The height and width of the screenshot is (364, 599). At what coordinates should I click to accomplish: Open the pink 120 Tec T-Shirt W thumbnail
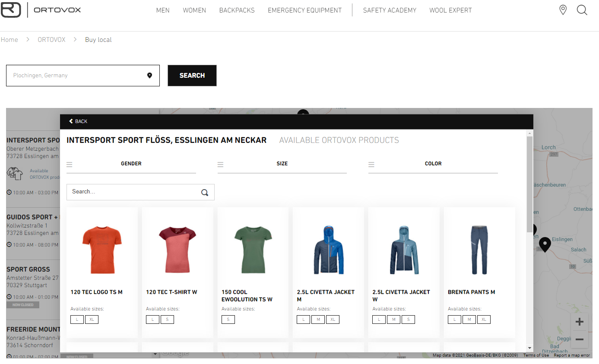tap(177, 249)
